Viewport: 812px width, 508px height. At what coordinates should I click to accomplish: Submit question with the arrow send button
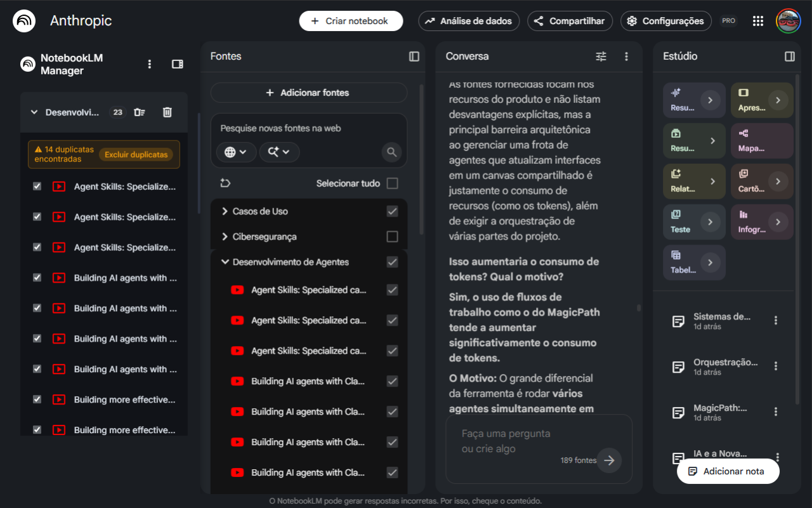(x=610, y=460)
